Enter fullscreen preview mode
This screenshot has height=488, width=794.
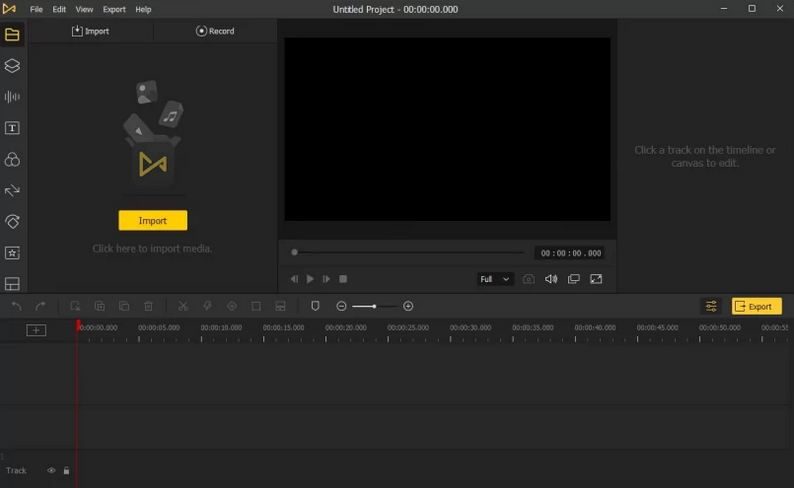596,279
